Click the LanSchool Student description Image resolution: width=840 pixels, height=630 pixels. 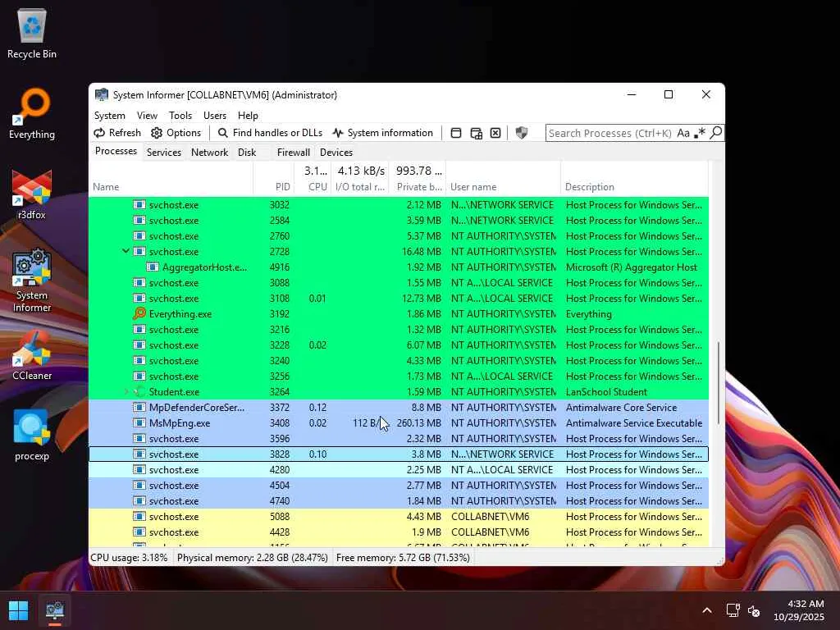[606, 391]
